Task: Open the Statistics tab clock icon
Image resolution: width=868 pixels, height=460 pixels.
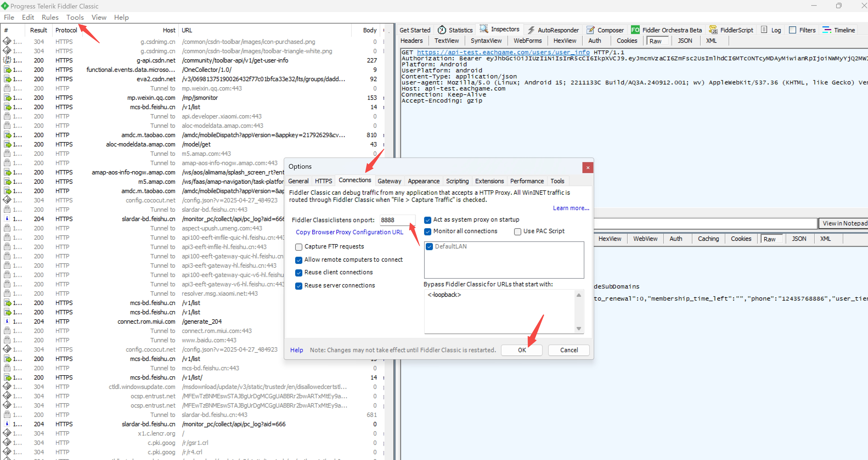Action: pyautogui.click(x=441, y=30)
